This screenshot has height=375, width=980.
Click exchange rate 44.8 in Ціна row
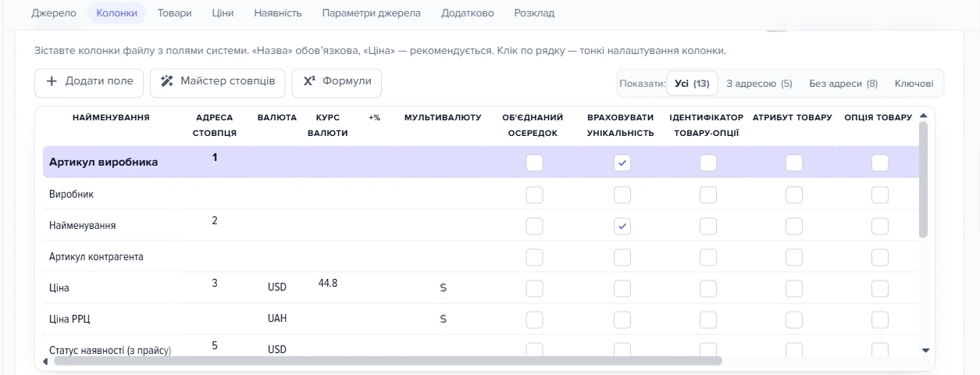pyautogui.click(x=328, y=283)
